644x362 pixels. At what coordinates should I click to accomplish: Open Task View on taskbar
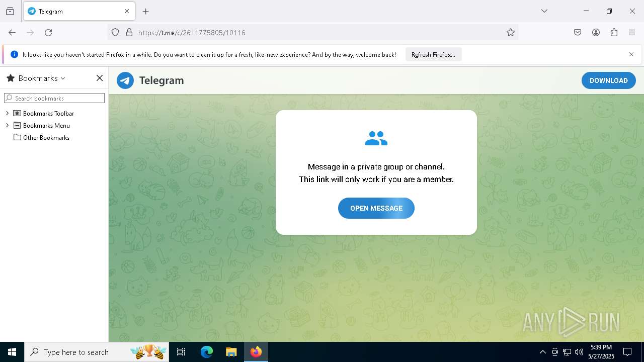coord(181,352)
